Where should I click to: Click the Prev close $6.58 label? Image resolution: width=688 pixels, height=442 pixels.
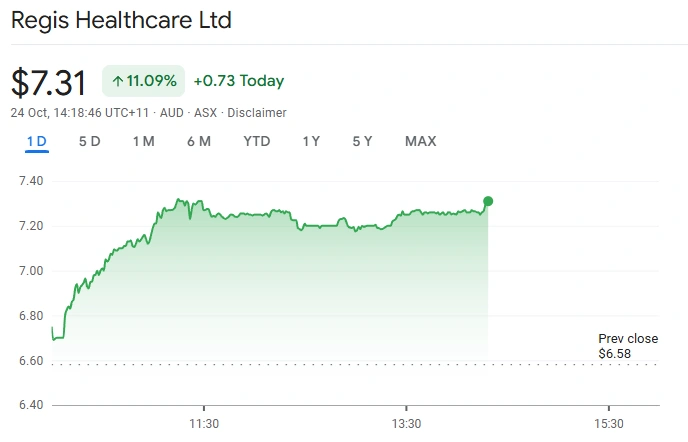[628, 346]
